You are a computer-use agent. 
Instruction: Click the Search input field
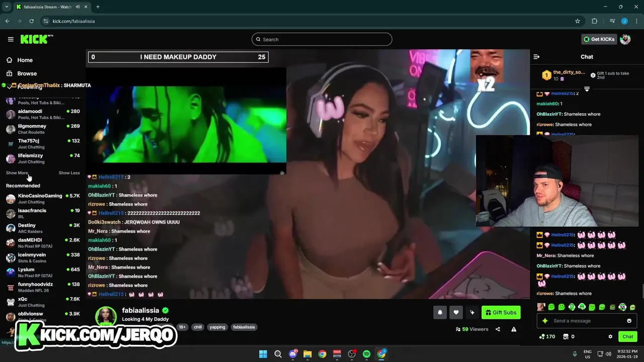coord(322,39)
